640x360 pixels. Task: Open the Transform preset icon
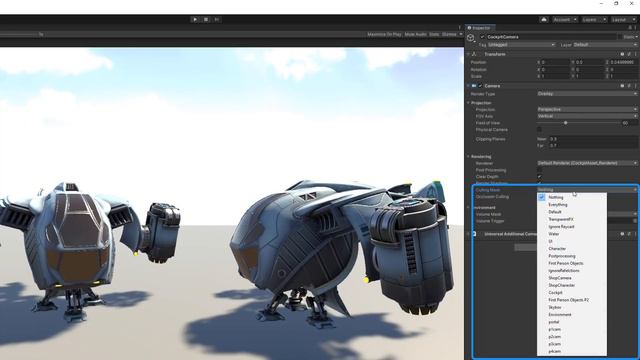tap(629, 54)
